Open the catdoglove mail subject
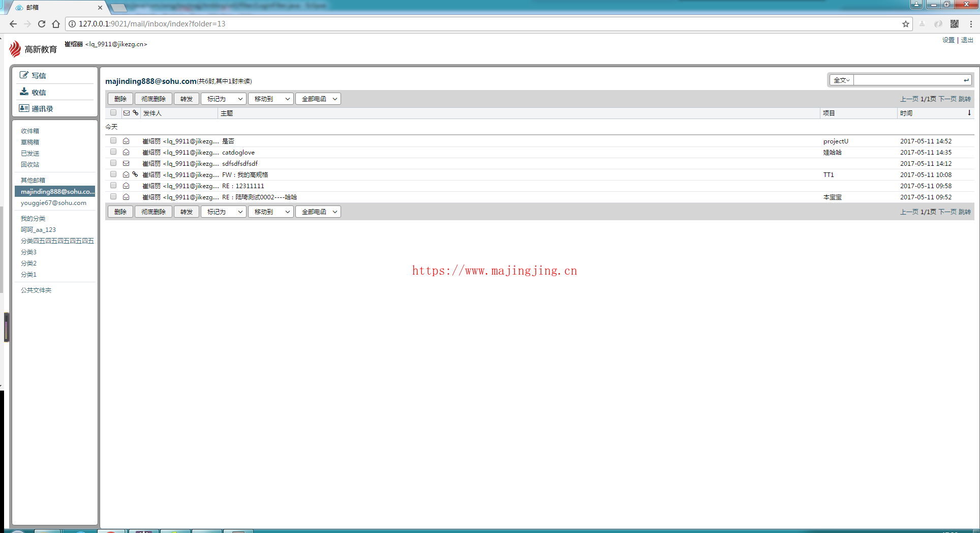Viewport: 980px width, 533px height. 238,152
